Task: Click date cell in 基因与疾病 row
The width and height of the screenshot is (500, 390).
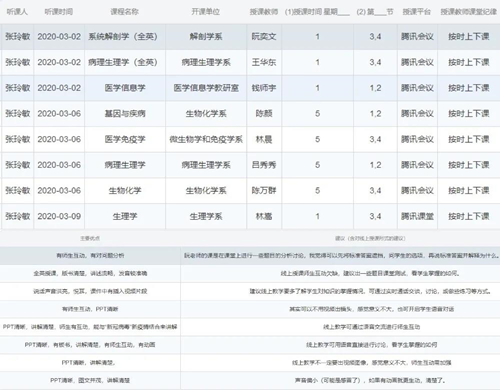Action: point(59,114)
